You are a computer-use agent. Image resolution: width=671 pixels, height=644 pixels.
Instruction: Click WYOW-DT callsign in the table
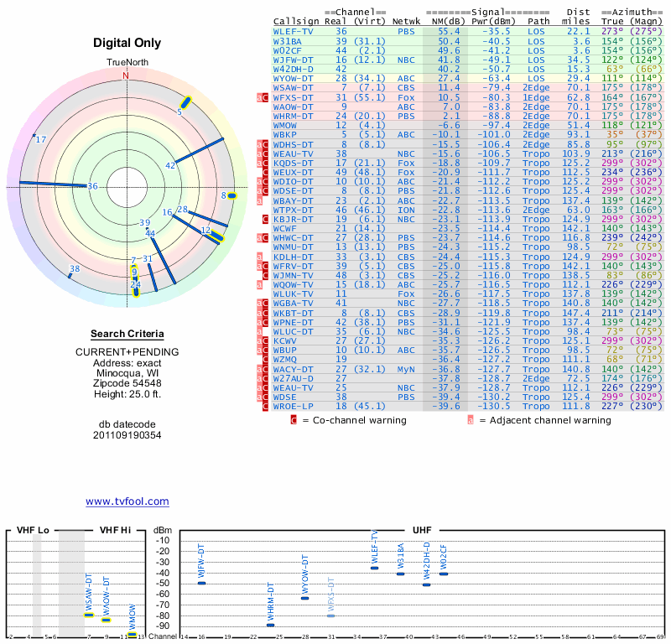(293, 77)
